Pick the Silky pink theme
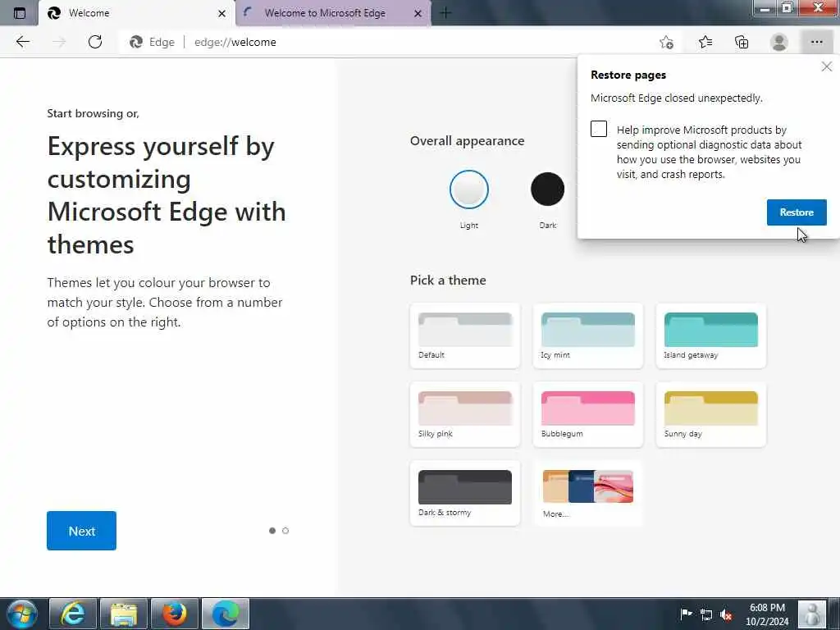This screenshot has width=840, height=630. [x=464, y=414]
